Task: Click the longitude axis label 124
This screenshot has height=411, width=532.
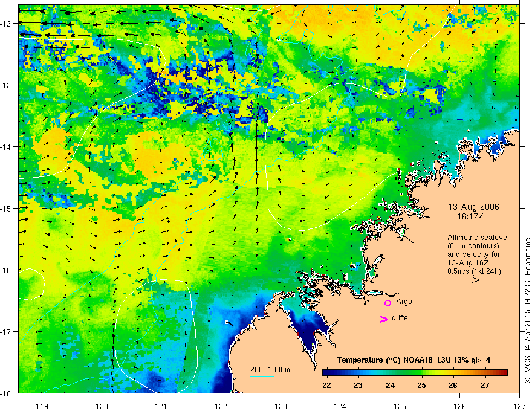Action: click(340, 406)
